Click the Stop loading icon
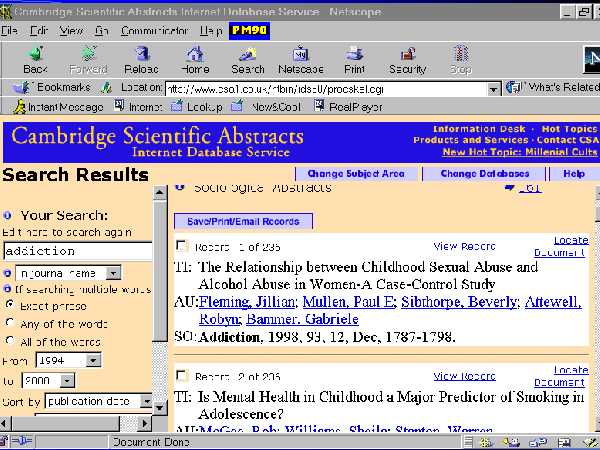Image resolution: width=600 pixels, height=450 pixels. tap(461, 60)
